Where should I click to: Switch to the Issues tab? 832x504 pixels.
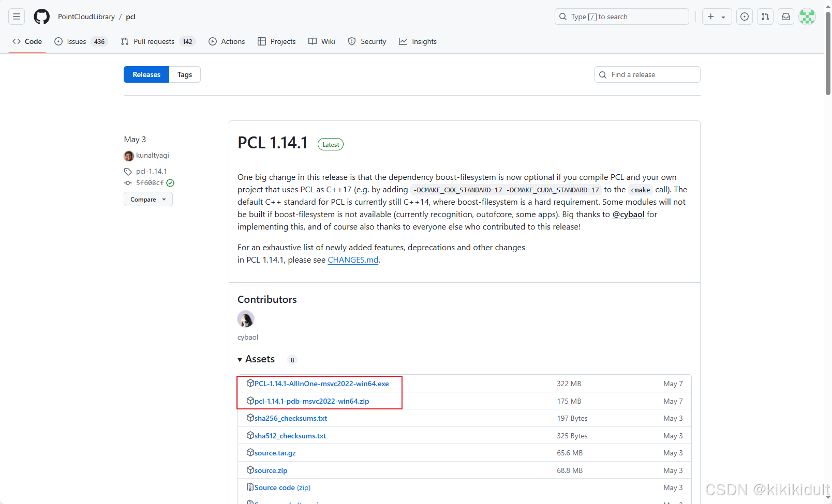(81, 41)
